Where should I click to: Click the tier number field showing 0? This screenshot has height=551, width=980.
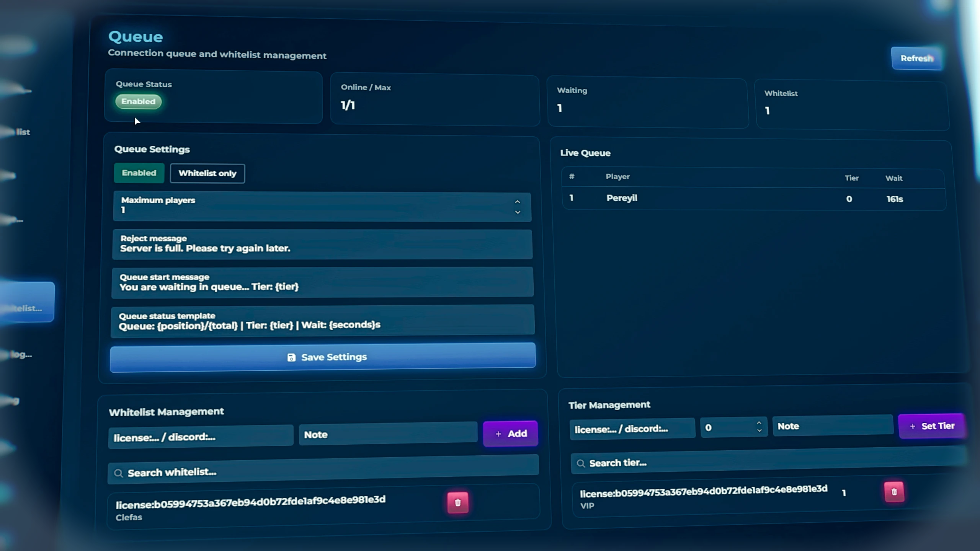point(733,427)
